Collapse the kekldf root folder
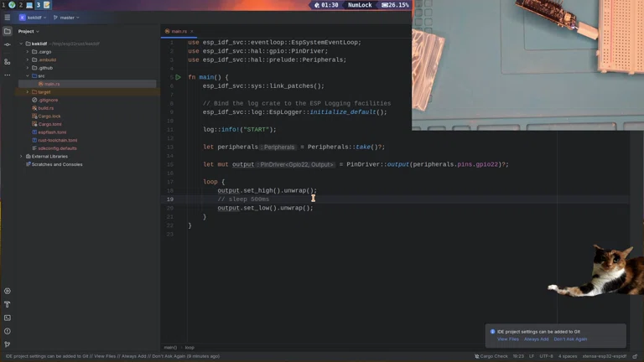644x362 pixels. pyautogui.click(x=21, y=44)
